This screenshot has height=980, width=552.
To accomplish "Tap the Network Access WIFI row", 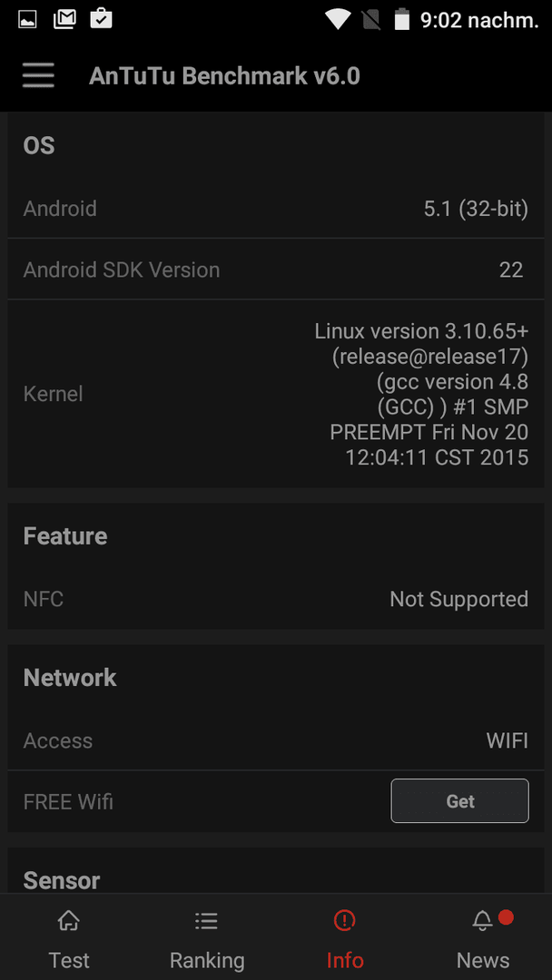I will tap(276, 740).
